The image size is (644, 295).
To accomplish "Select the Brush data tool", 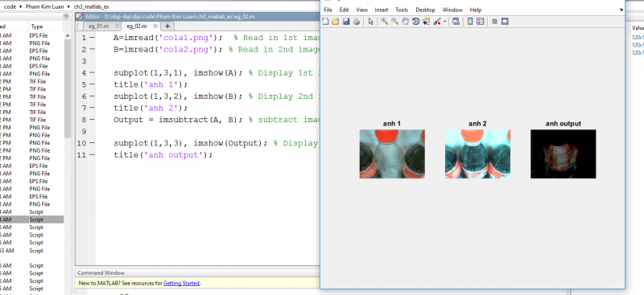I will click(436, 22).
